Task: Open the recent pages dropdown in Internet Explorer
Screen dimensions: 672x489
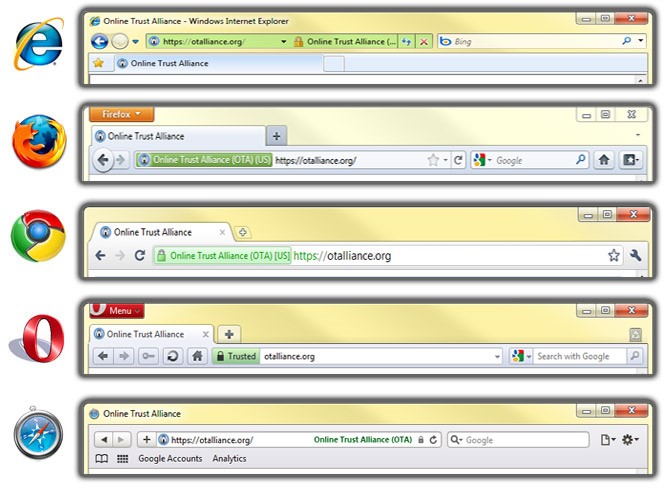Action: (x=135, y=42)
